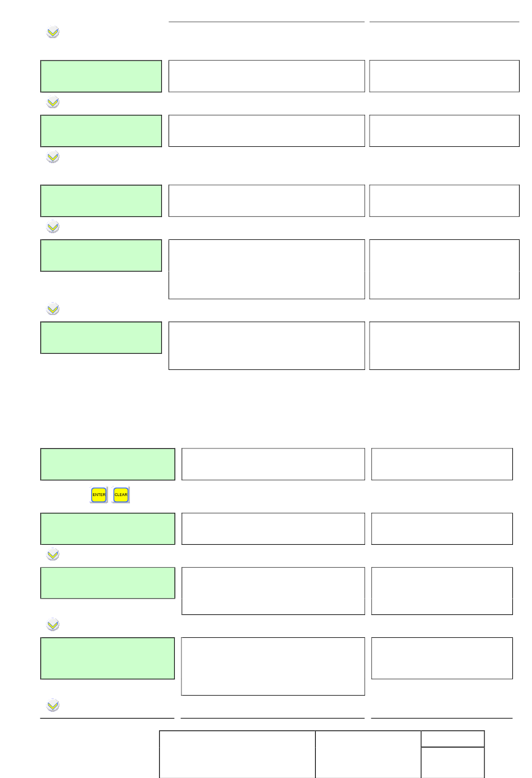Select the tallest green display box near bottom

tap(108, 658)
